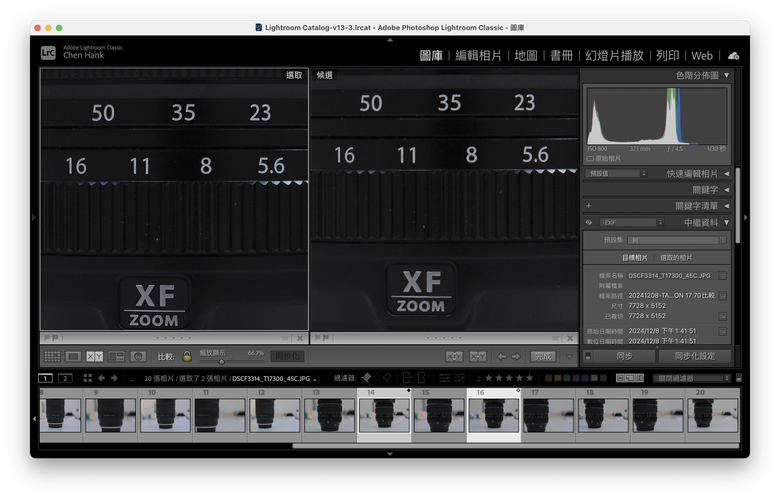
Task: Open the cloud sync status icon
Action: 733,56
